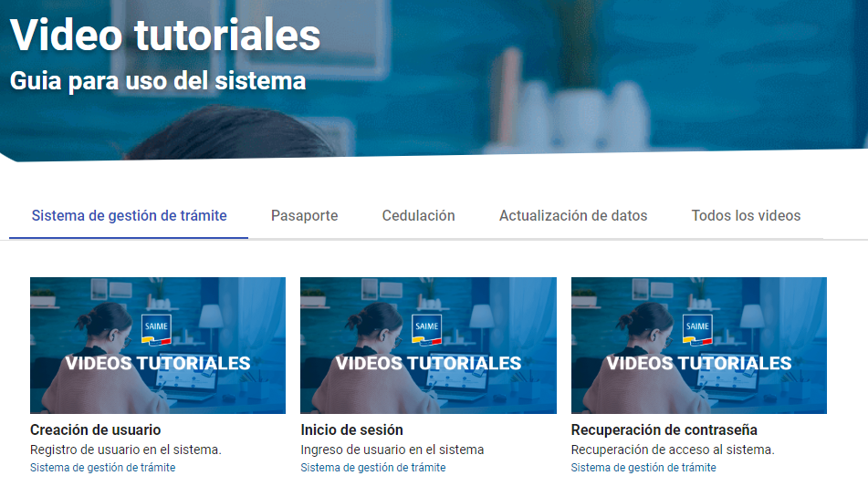Switch to the Pasaporte tab
The image size is (868, 486).
(305, 215)
